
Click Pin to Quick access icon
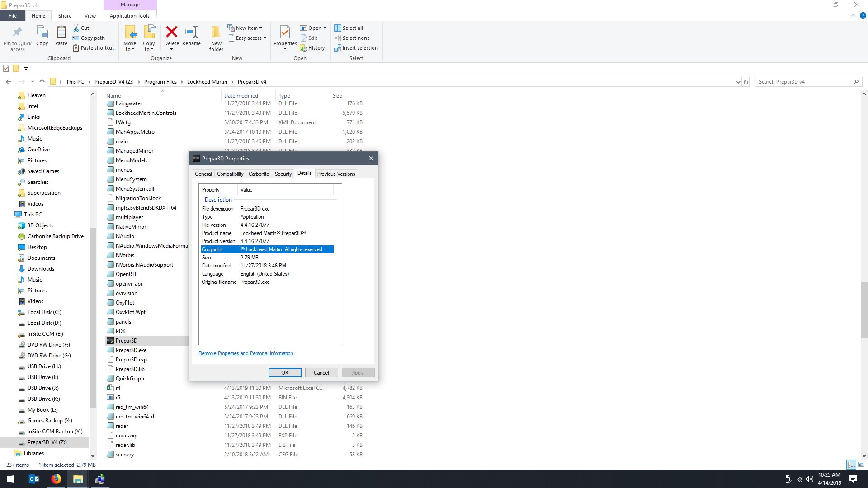18,32
